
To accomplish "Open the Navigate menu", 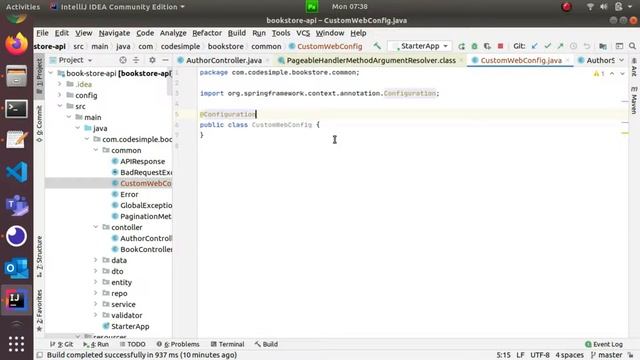I will pos(114,33).
